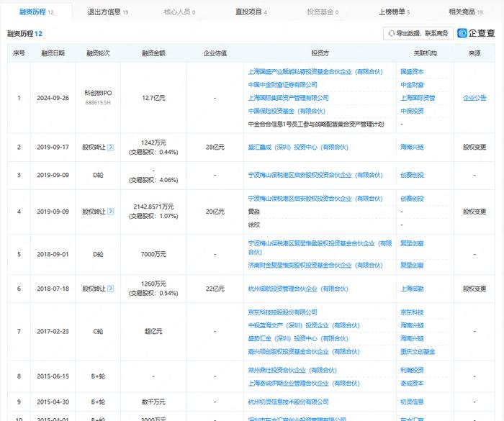Open 中视蓝海文产（深圳）投资企业 link
Screen dimensions: 504x421
click(x=304, y=325)
